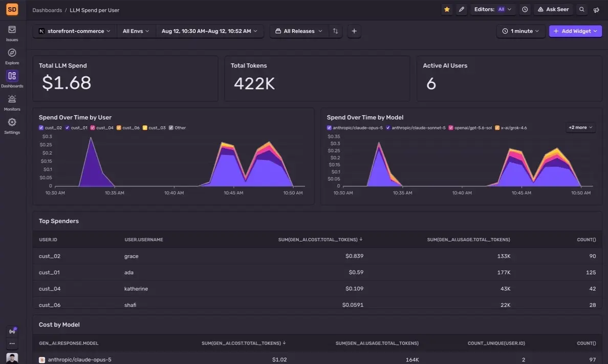Open the date range Aug 12 selector
This screenshot has height=364, width=608.
209,31
